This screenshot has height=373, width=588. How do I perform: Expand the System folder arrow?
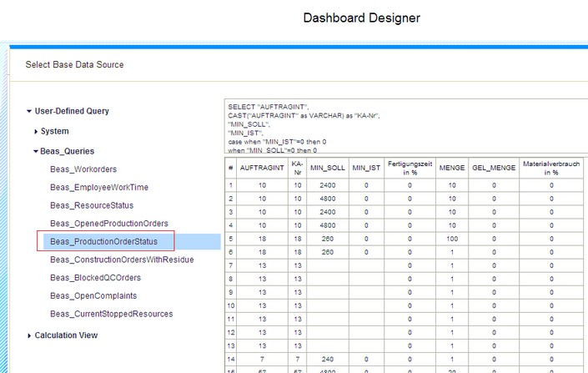36,132
